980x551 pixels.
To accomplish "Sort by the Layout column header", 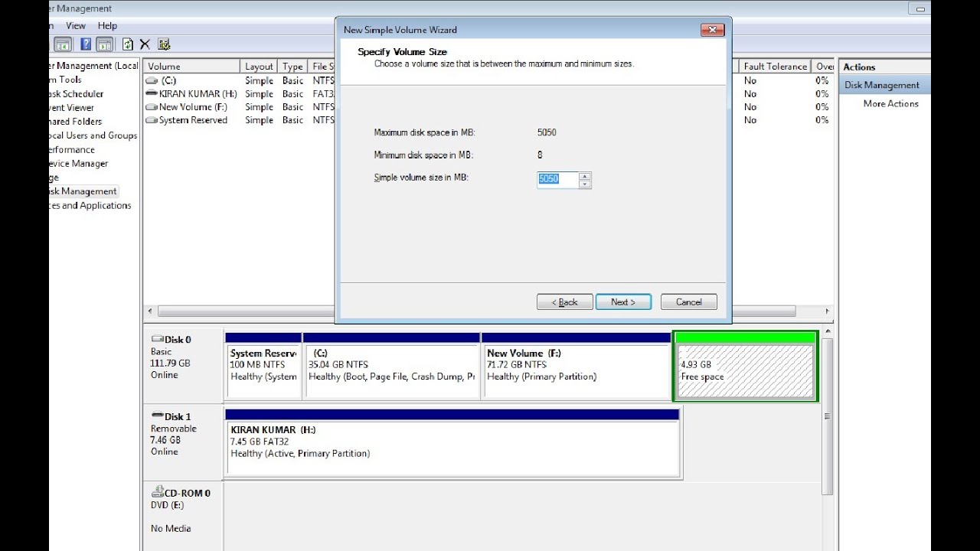I will pos(260,67).
